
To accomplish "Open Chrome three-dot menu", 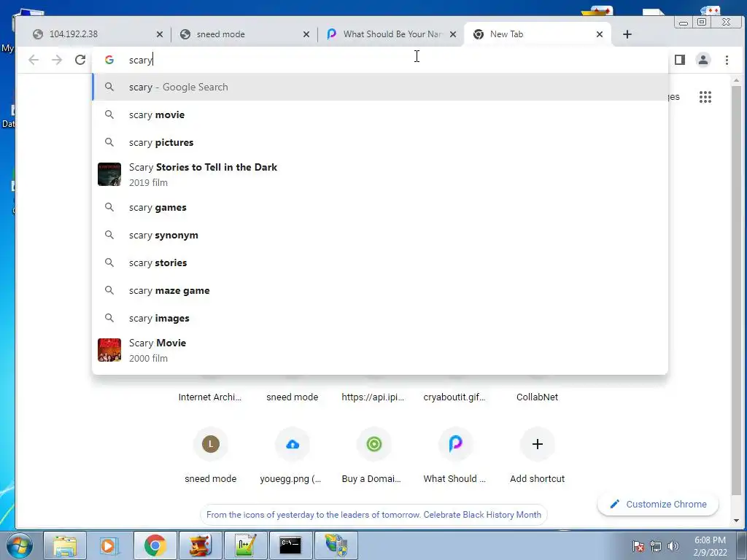I will (727, 60).
